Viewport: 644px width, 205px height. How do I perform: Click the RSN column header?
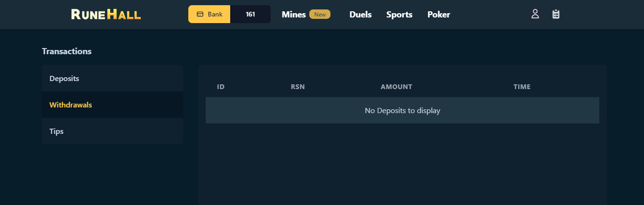[x=298, y=87]
